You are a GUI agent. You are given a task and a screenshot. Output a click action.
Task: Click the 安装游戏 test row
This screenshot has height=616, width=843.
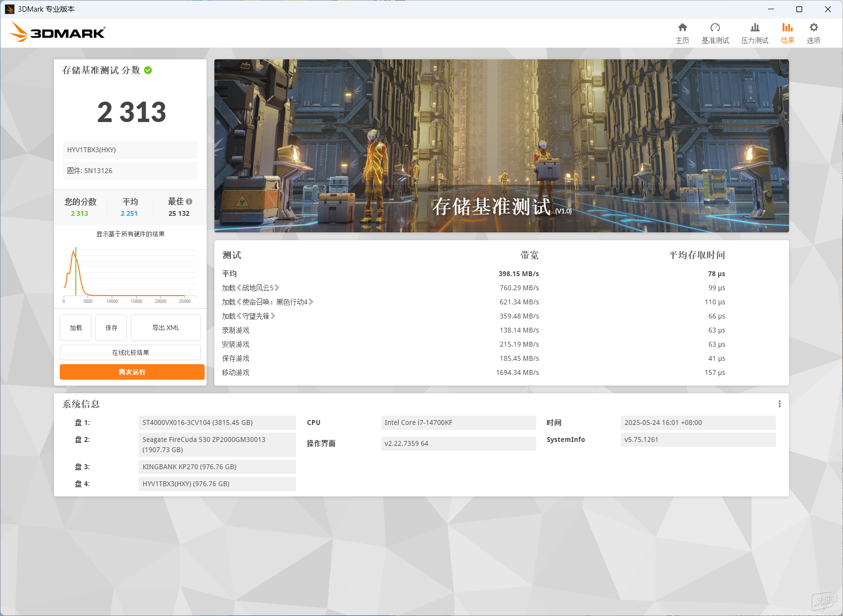pyautogui.click(x=502, y=344)
